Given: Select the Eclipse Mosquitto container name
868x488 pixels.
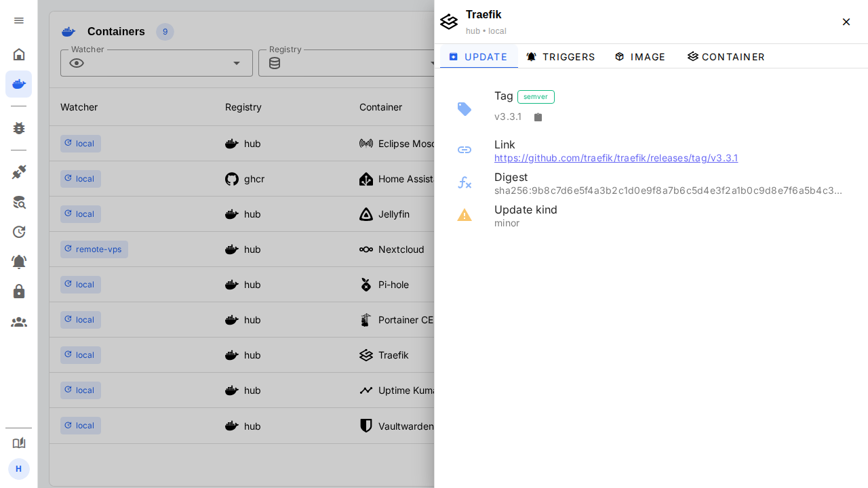Looking at the screenshot, I should click(406, 144).
